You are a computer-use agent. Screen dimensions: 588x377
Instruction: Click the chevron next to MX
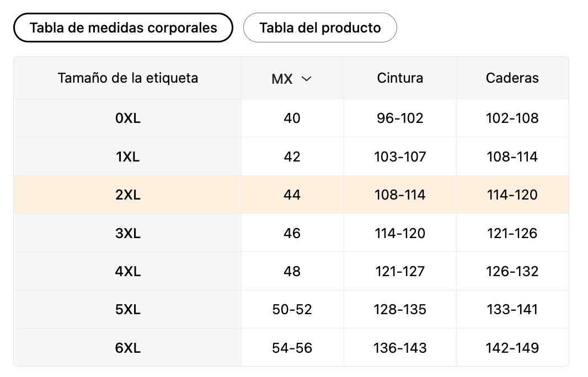click(306, 79)
